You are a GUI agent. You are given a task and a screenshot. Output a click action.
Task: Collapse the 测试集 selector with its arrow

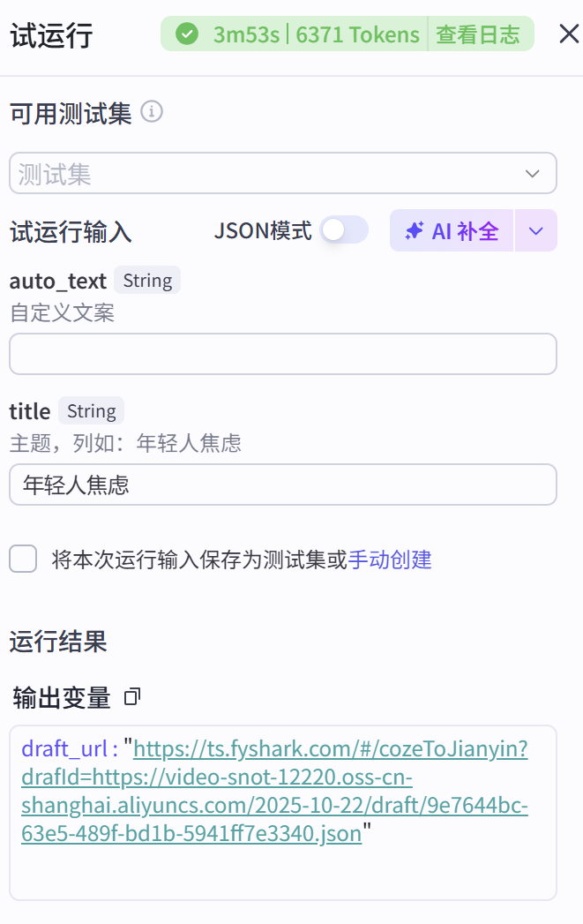(533, 173)
